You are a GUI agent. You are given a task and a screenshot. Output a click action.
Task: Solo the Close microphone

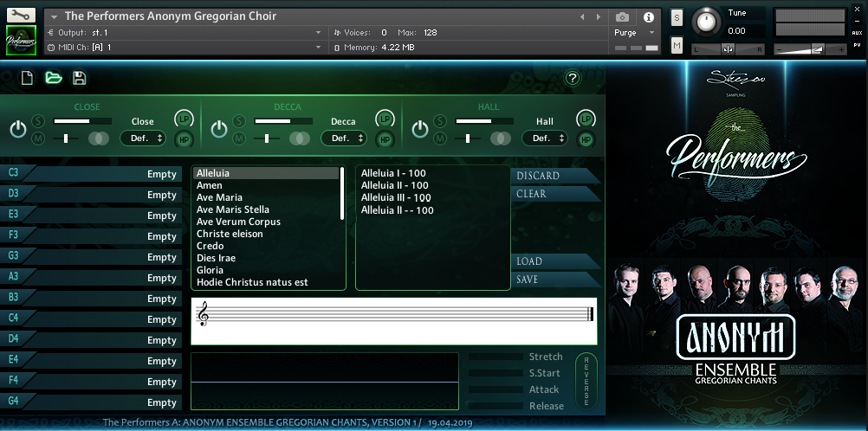point(38,121)
